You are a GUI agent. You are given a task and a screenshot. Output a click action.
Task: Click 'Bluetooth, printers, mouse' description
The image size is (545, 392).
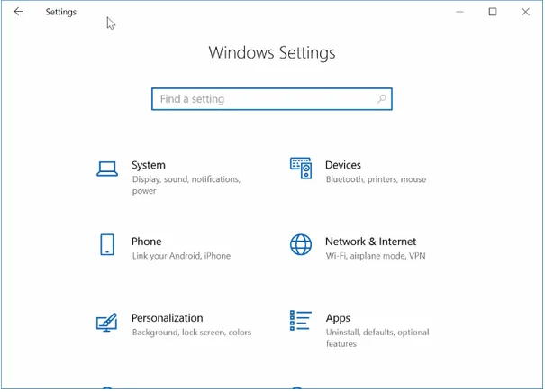click(376, 179)
